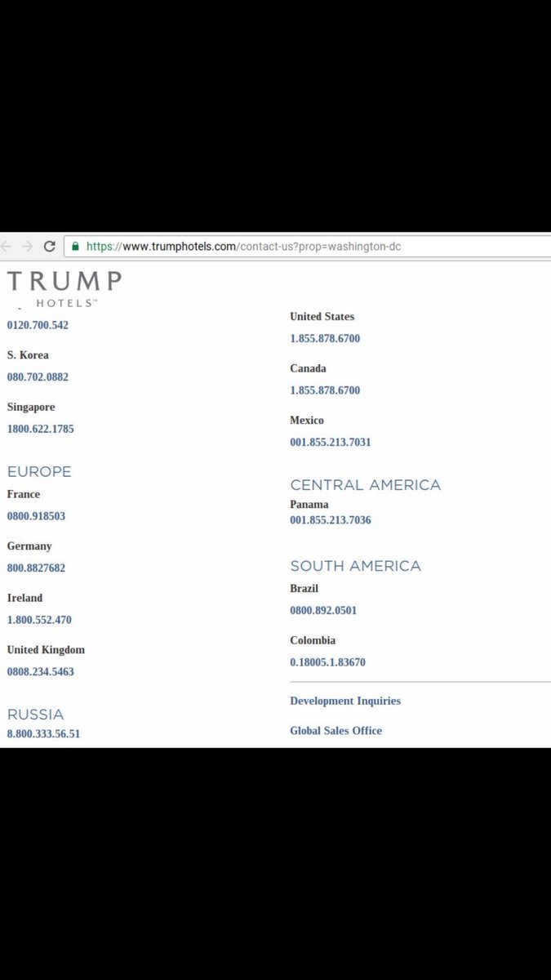Click the SOUTH AMERICA heading
The image size is (551, 980).
355,566
